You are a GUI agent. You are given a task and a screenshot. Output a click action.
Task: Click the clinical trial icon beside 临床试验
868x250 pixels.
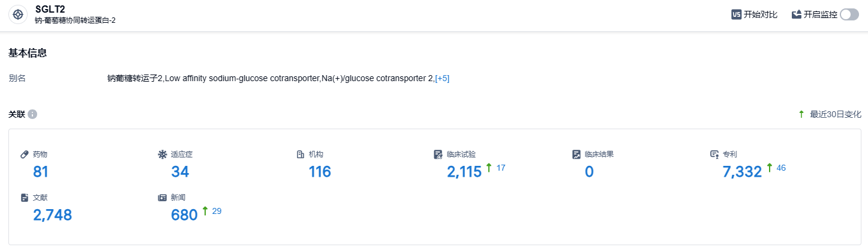438,154
